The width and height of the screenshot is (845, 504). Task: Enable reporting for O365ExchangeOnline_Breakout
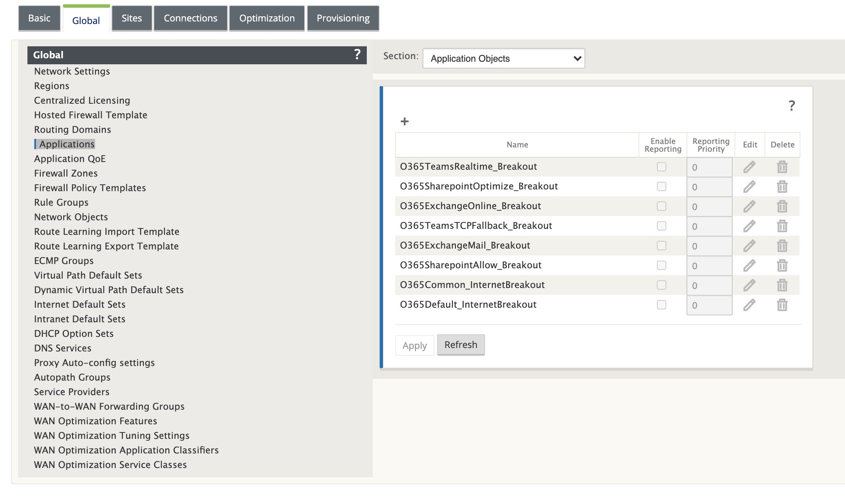click(662, 206)
